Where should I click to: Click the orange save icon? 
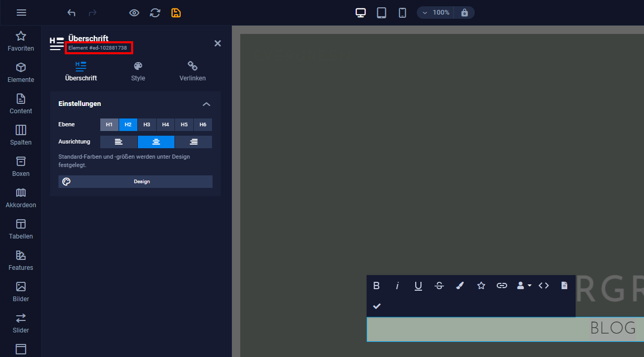(x=176, y=13)
